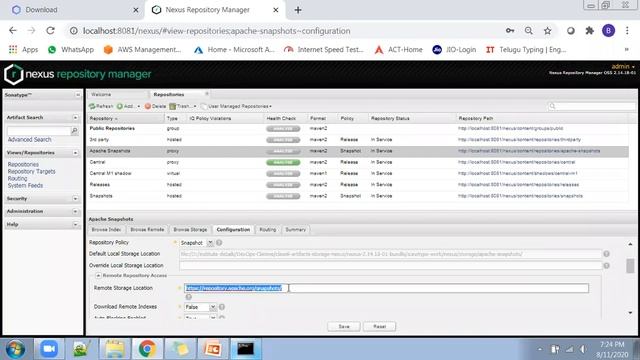The image size is (640, 360).
Task: Open Chrome from the taskbar
Action: [x=147, y=349]
